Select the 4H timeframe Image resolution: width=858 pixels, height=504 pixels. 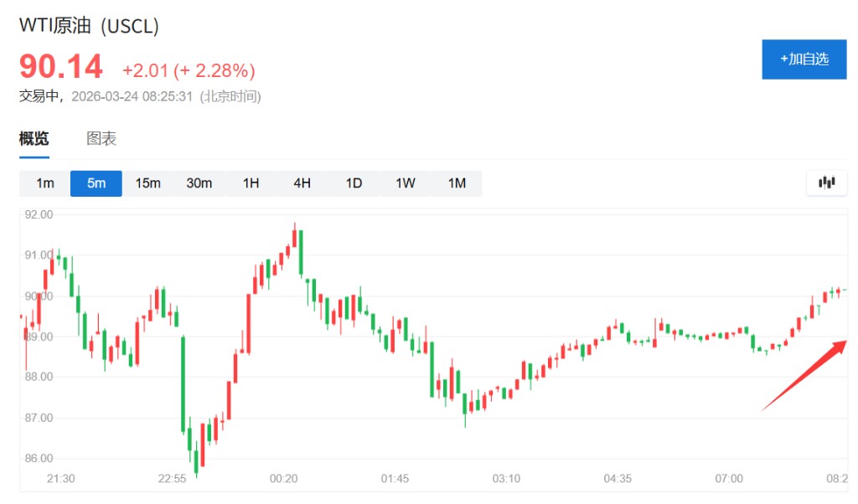pos(302,183)
